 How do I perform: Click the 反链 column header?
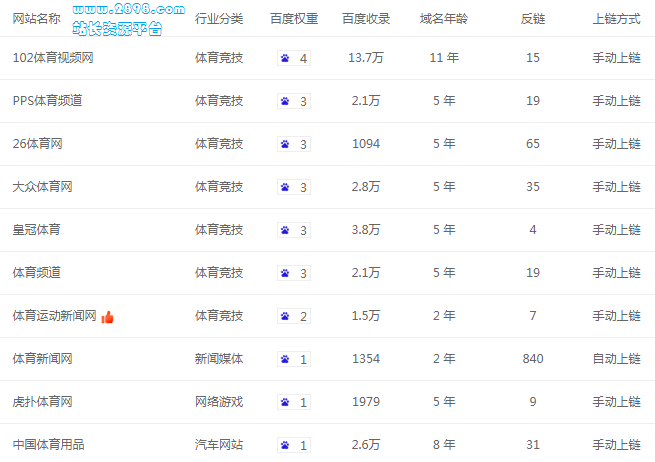point(533,19)
